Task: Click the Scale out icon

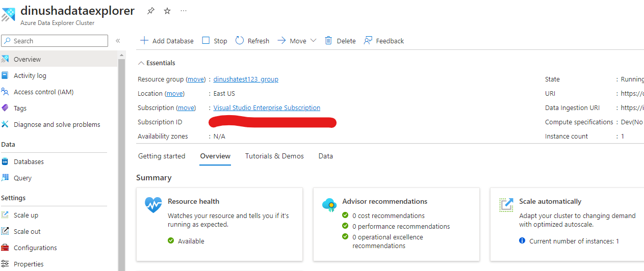Action: coord(5,231)
